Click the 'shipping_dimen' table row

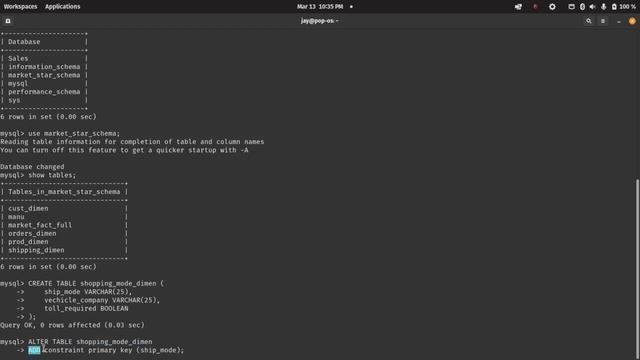(x=36, y=250)
